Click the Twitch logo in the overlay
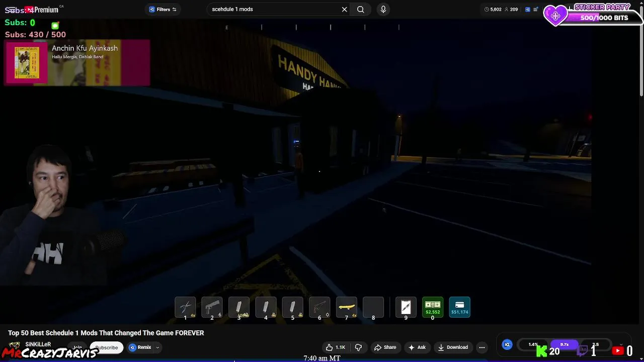This screenshot has height=362, width=644. 583,351
